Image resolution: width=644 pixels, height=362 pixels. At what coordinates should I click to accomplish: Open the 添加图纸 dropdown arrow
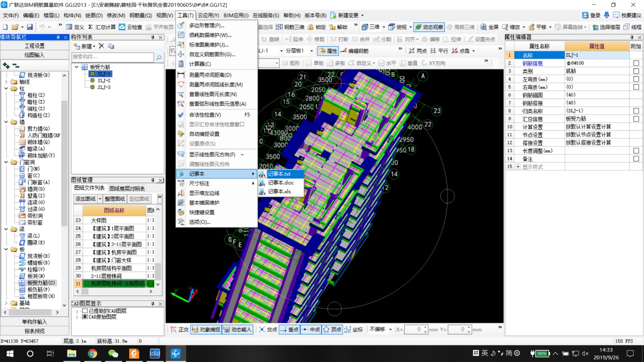[100, 199]
